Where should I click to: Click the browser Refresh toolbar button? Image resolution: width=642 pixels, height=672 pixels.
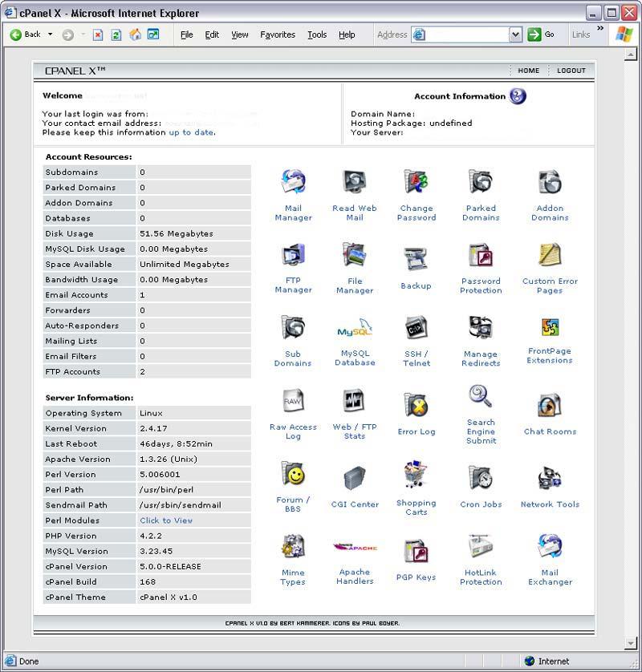click(x=116, y=34)
